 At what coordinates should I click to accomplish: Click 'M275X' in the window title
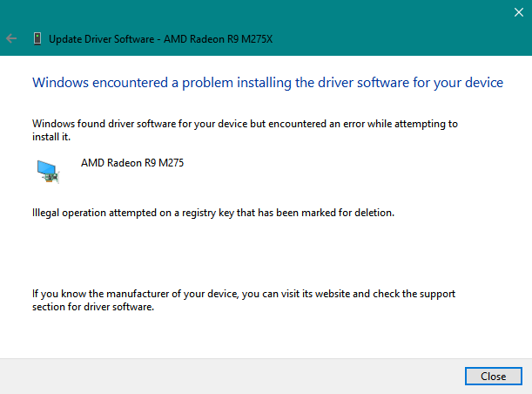pyautogui.click(x=257, y=39)
